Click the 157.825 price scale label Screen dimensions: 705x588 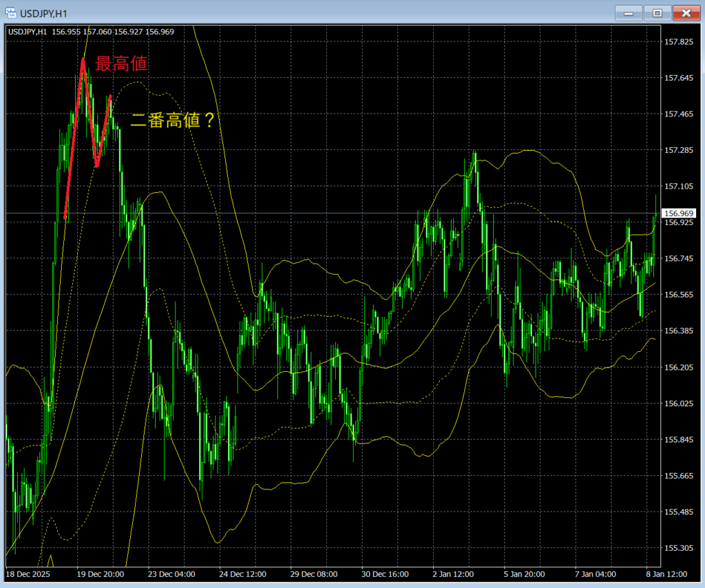679,42
